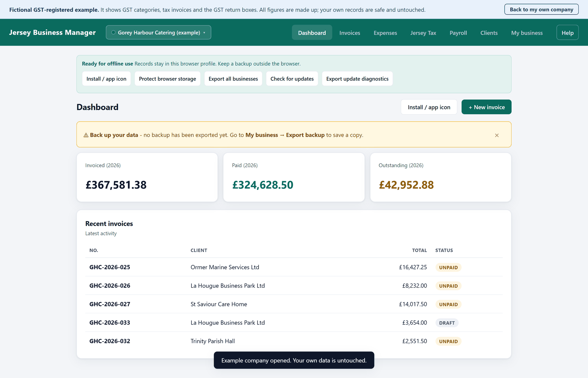This screenshot has height=378, width=588.
Task: Check for updates
Action: (x=292, y=79)
